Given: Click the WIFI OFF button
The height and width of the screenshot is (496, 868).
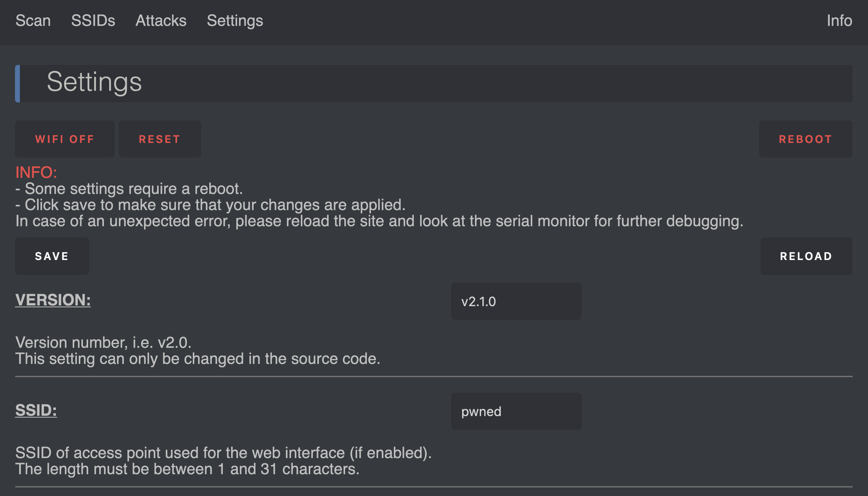Looking at the screenshot, I should [x=65, y=139].
